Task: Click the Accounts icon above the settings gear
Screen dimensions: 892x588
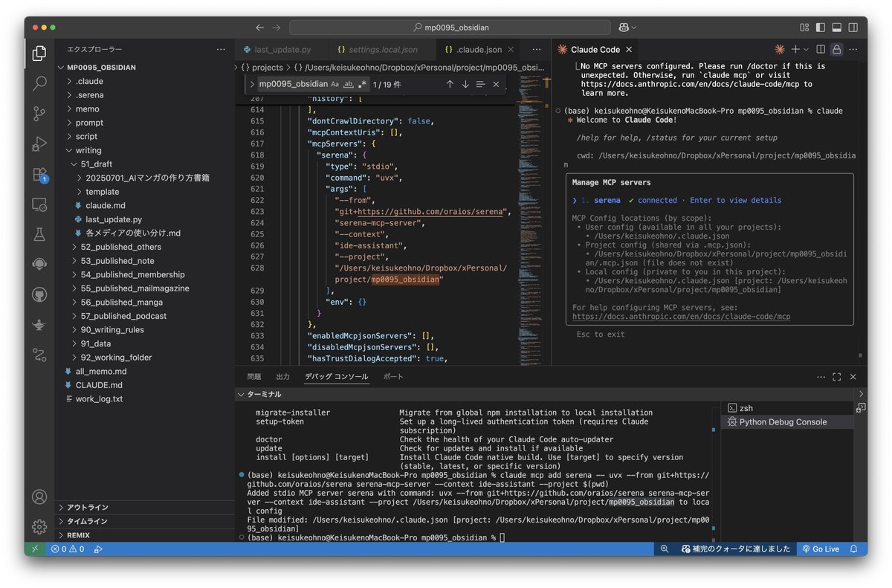Action: point(39,498)
